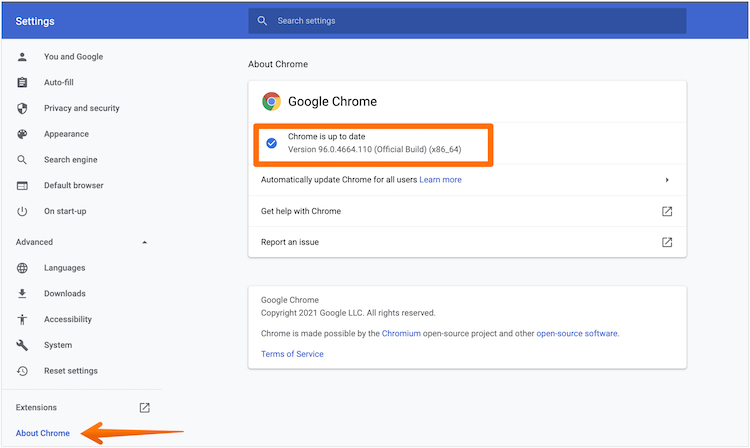Open Search engine settings
Image resolution: width=750 pixels, height=448 pixels.
coord(70,160)
